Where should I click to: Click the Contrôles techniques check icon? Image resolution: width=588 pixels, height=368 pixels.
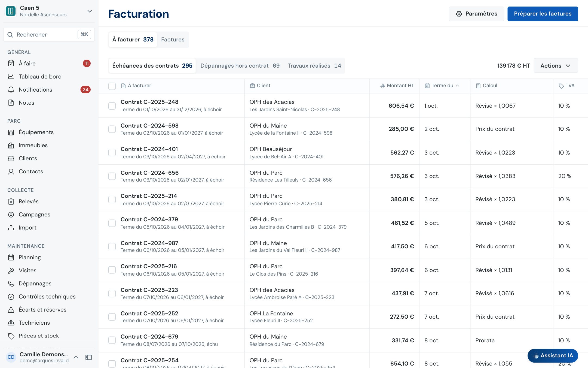point(11,297)
